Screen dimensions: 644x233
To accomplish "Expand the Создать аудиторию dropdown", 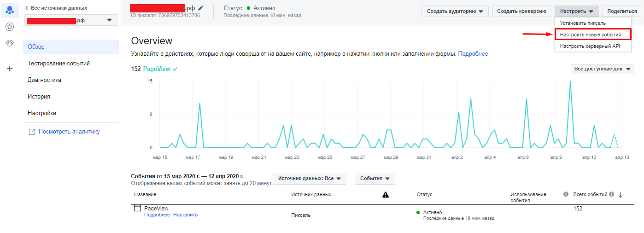I will click(x=455, y=11).
